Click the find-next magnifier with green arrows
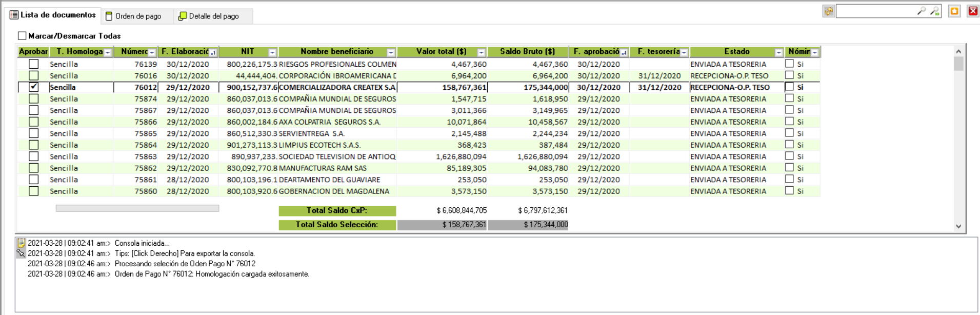The height and width of the screenshot is (315, 980). tap(934, 11)
